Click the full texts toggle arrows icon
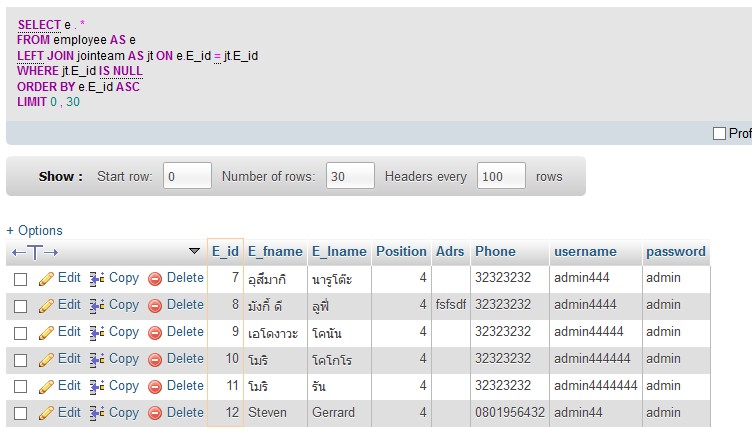This screenshot has height=431, width=752. [35, 252]
